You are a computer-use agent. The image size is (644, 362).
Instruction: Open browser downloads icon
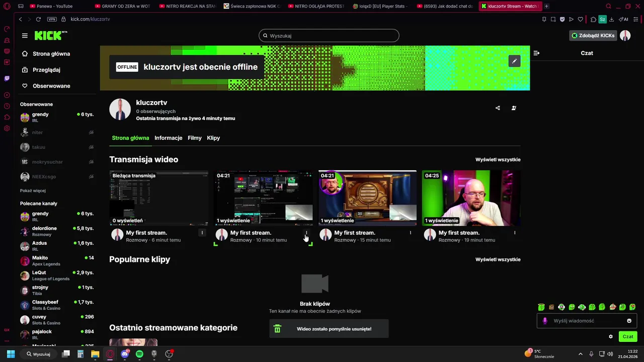tap(611, 19)
